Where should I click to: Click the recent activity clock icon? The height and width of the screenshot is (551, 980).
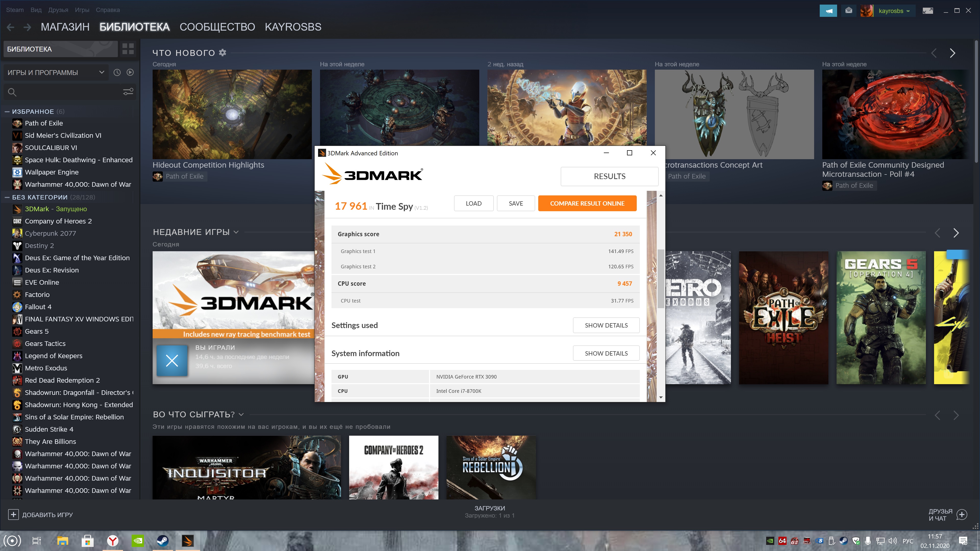[117, 72]
